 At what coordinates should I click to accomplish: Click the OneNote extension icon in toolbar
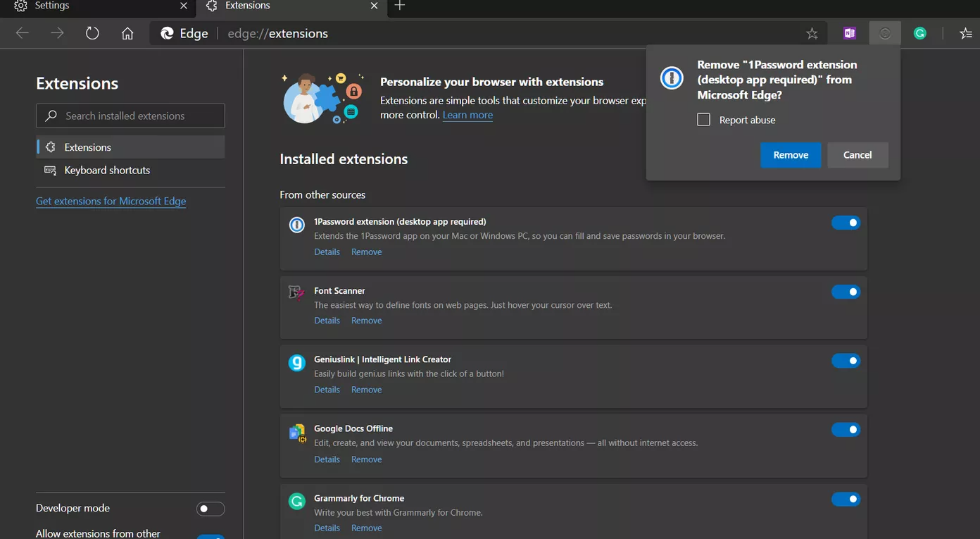coord(850,33)
